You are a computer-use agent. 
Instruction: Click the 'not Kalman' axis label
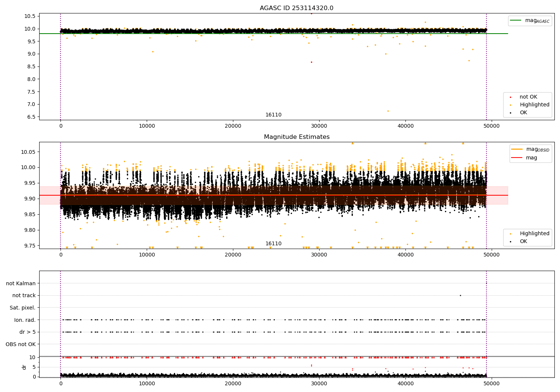(x=21, y=284)
